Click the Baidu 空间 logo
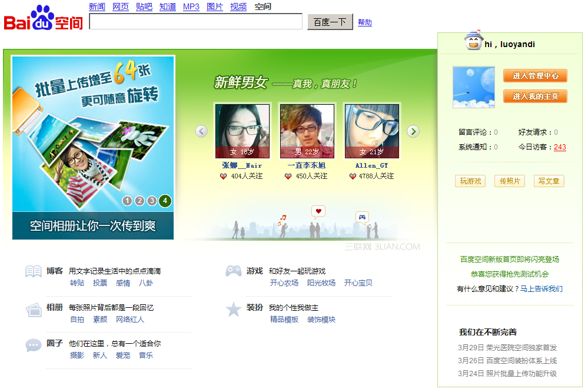 [x=43, y=18]
